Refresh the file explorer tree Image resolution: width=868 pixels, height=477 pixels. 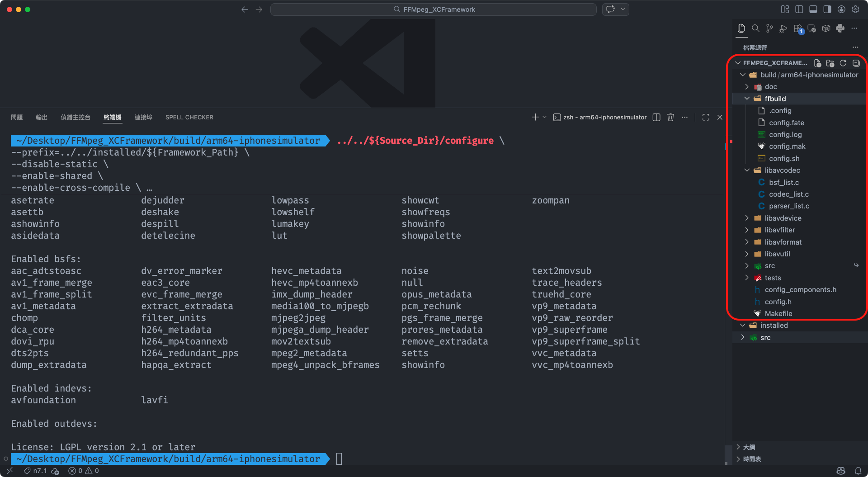tap(843, 63)
